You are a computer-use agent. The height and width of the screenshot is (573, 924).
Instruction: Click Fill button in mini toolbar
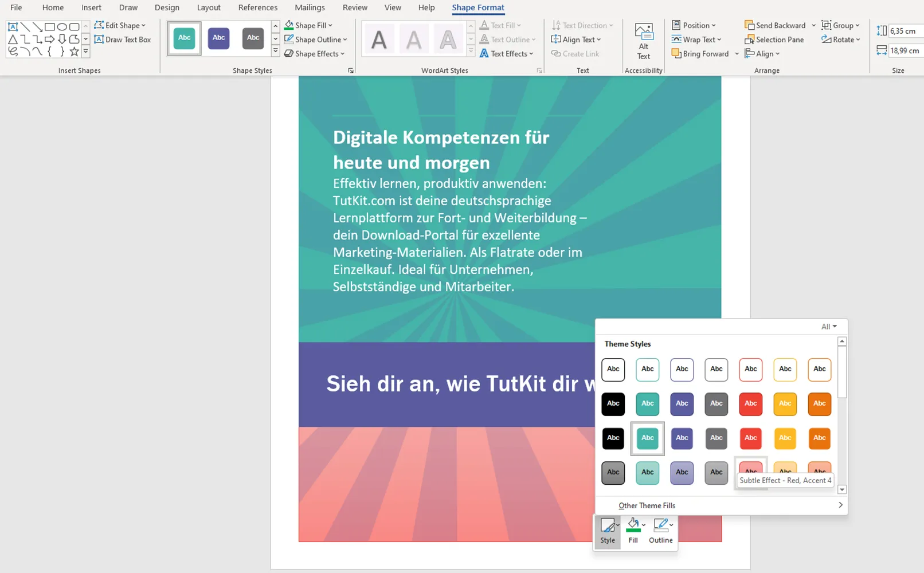point(633,532)
